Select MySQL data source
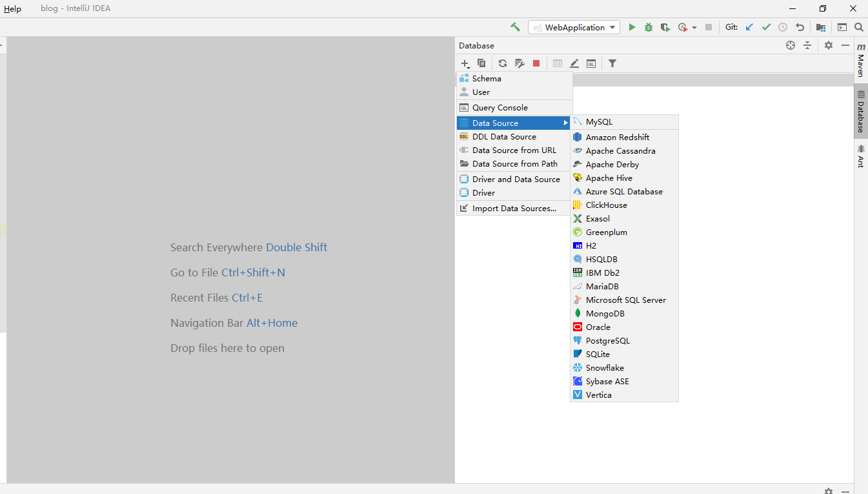Image resolution: width=868 pixels, height=494 pixels. click(624, 121)
